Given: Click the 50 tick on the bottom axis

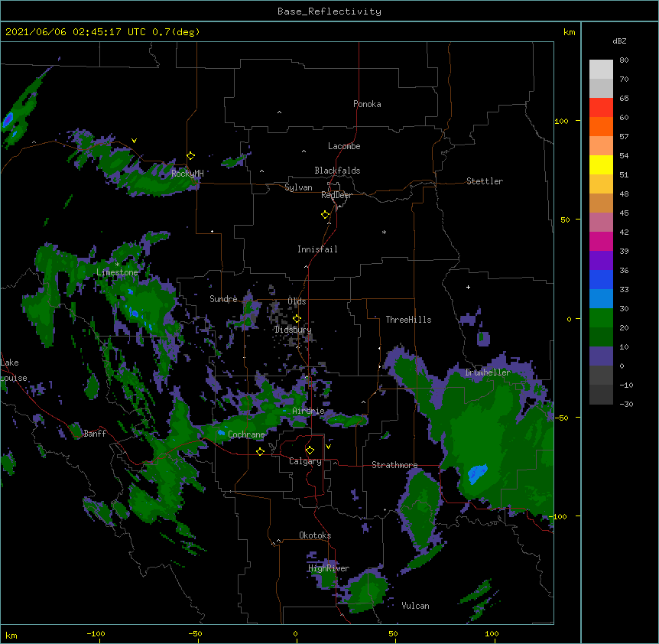Looking at the screenshot, I should pyautogui.click(x=393, y=633).
